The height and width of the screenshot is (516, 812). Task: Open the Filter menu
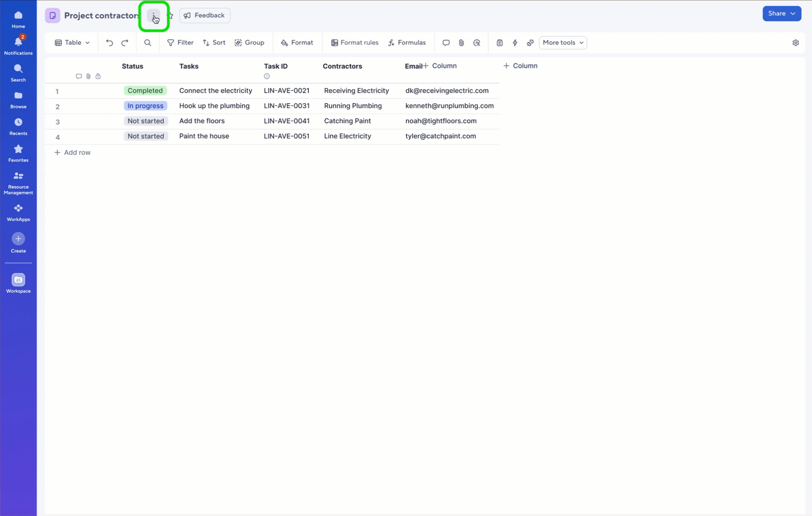click(180, 43)
